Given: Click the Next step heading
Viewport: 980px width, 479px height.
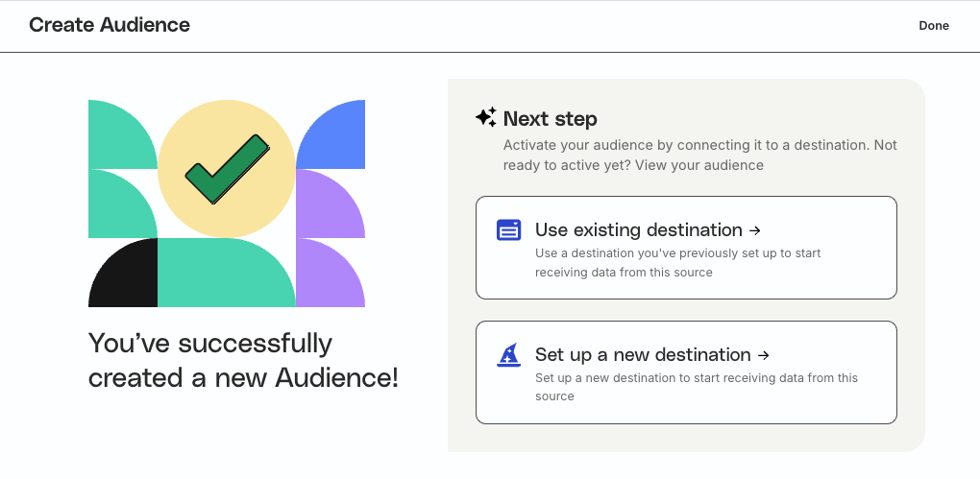Looking at the screenshot, I should (x=550, y=119).
